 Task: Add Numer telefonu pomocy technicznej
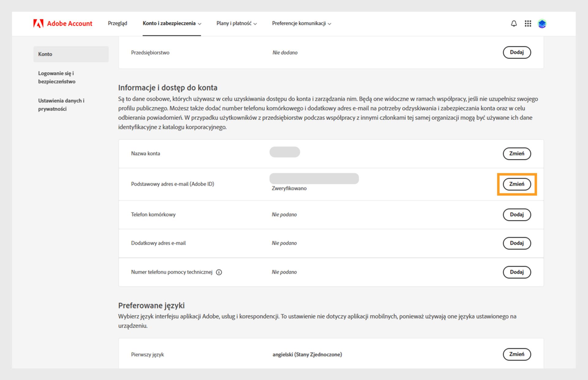517,272
